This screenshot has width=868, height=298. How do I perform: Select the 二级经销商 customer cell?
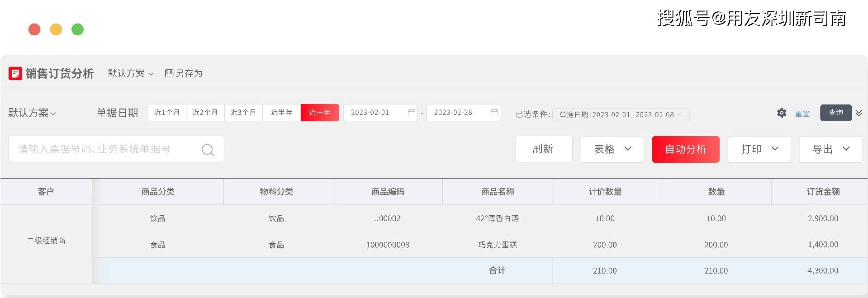point(46,241)
